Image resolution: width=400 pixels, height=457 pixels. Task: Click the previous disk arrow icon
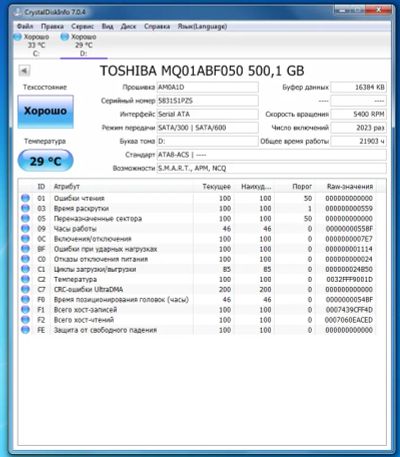pos(24,71)
